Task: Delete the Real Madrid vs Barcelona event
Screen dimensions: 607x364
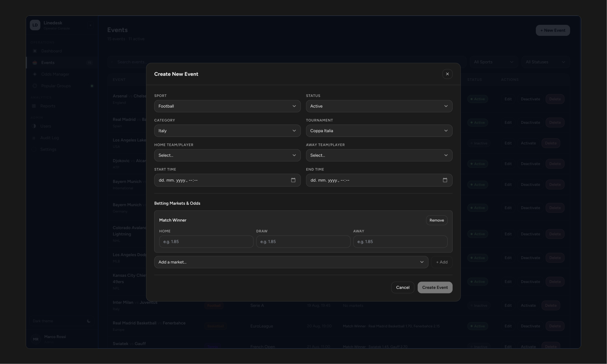Action: click(555, 123)
